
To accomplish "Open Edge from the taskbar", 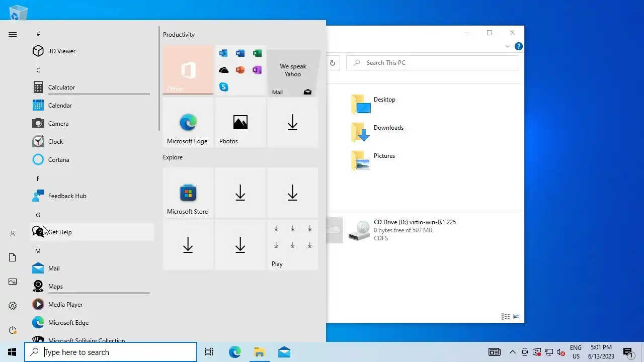I will (235, 352).
